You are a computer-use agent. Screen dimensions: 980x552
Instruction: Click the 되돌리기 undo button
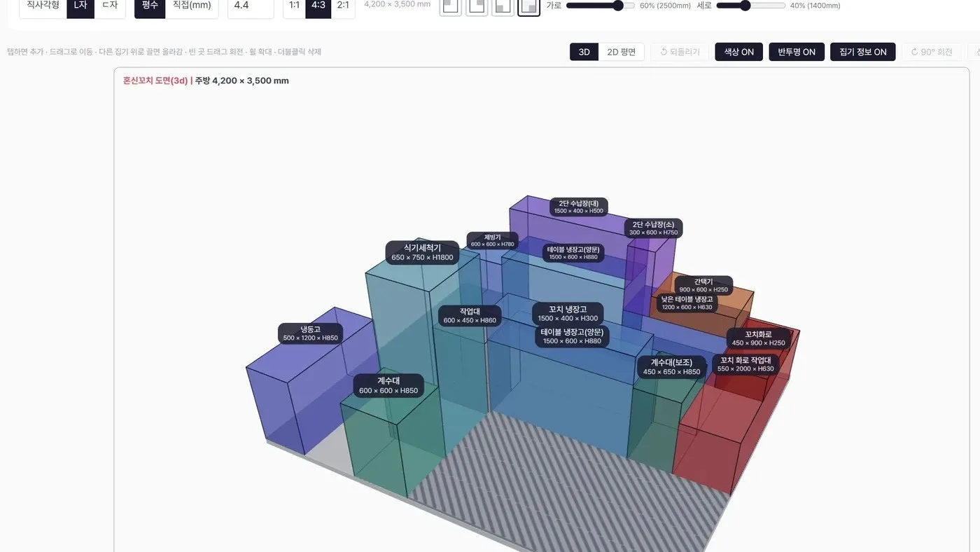coord(680,52)
